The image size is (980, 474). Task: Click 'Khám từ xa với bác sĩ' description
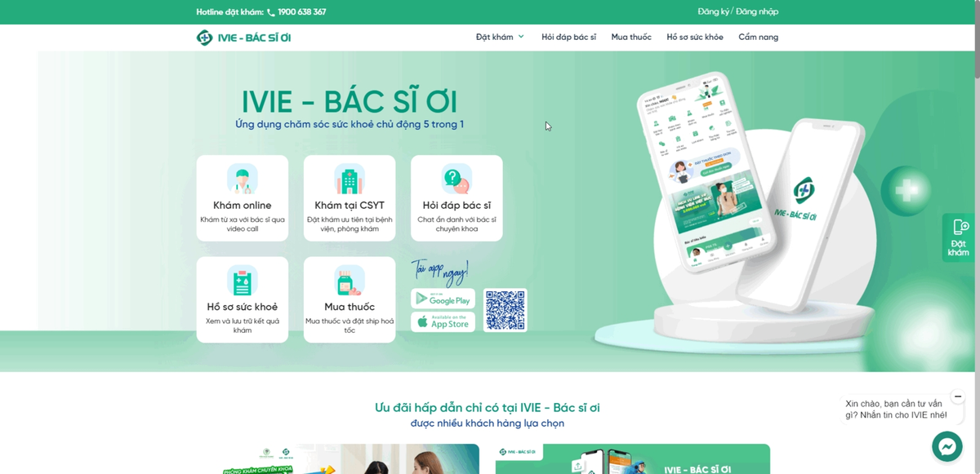(x=243, y=224)
